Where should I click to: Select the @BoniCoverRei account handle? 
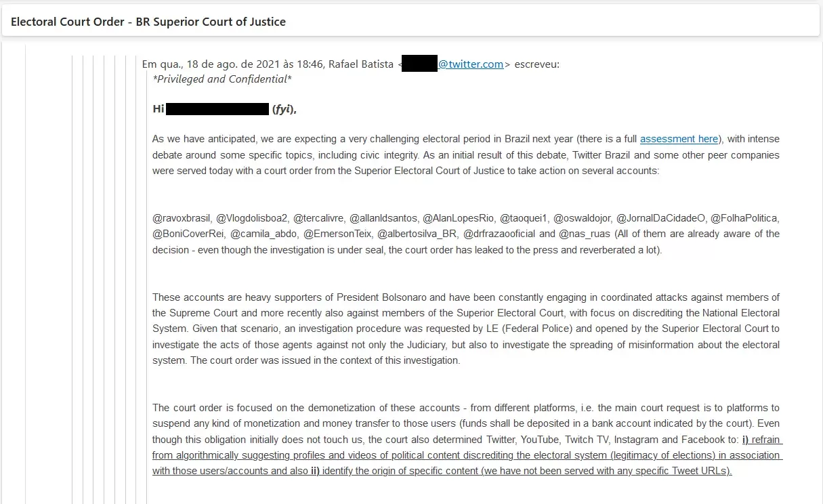point(189,234)
